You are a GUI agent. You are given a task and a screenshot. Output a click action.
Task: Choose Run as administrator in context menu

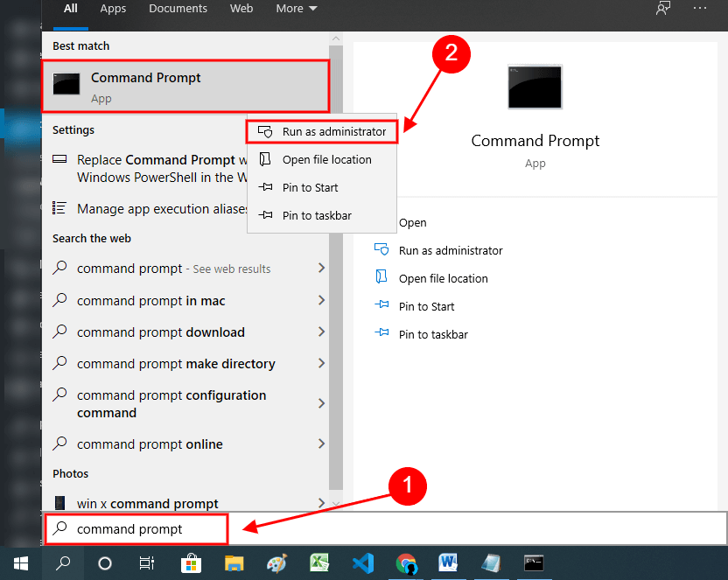pos(322,132)
